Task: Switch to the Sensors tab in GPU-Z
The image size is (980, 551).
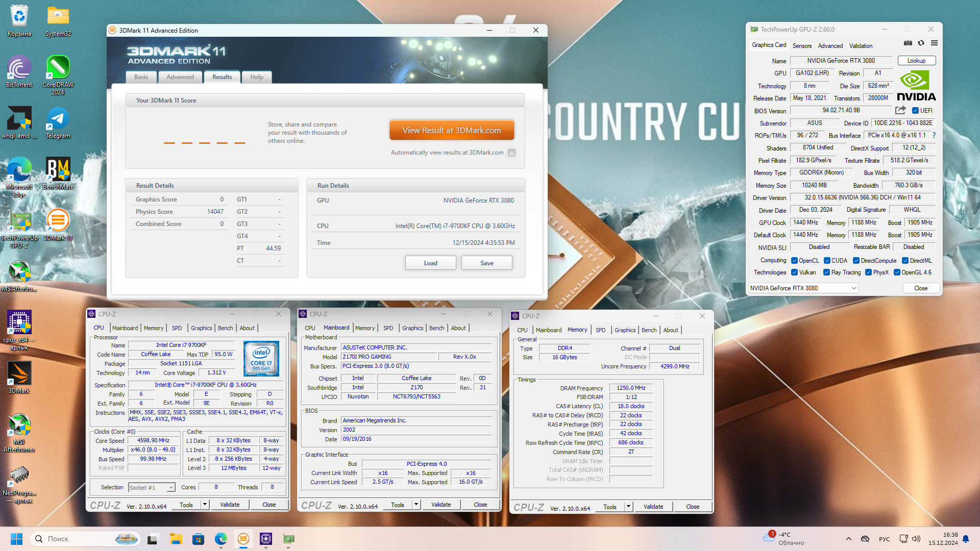Action: 802,46
